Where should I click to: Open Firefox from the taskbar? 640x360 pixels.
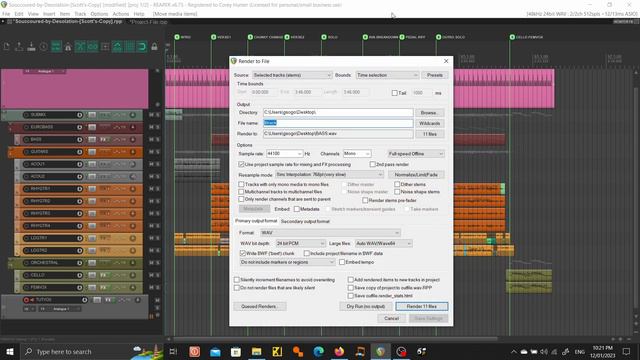[x=339, y=351]
